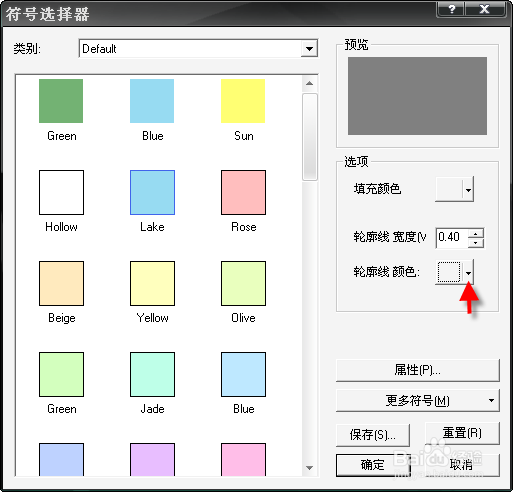
Task: Close the 符号选择器 dialog
Action: pos(484,9)
